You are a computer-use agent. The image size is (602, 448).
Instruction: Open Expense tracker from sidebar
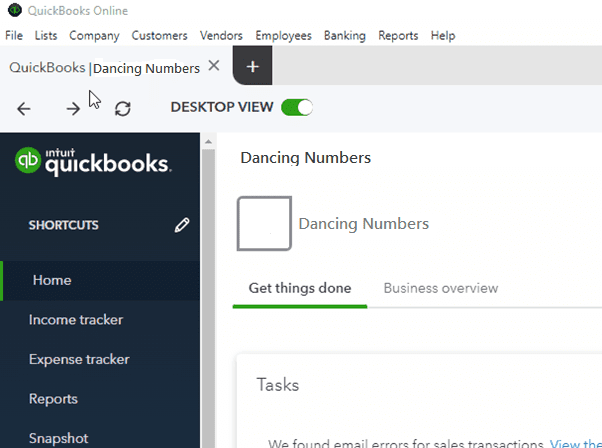(79, 359)
